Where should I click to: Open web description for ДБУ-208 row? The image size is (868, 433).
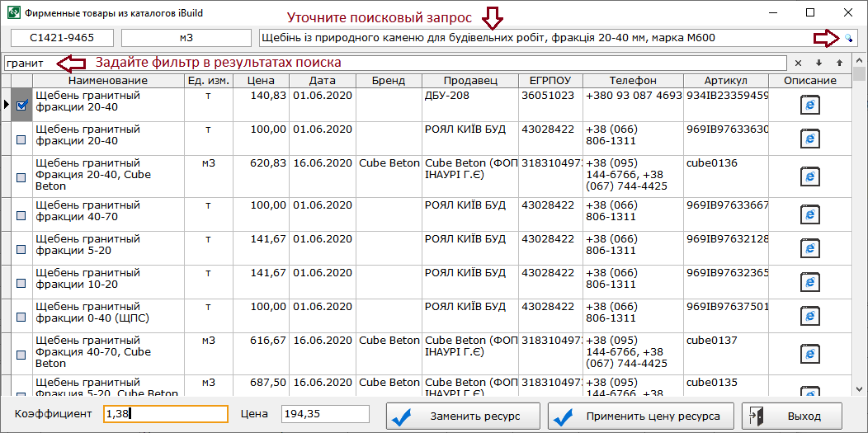pyautogui.click(x=809, y=105)
